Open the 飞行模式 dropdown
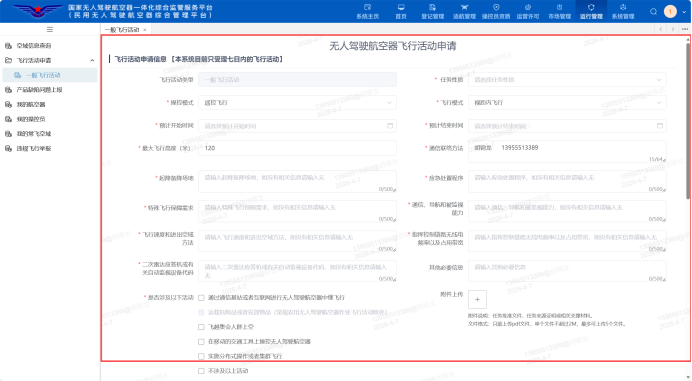692x381 pixels. point(567,102)
